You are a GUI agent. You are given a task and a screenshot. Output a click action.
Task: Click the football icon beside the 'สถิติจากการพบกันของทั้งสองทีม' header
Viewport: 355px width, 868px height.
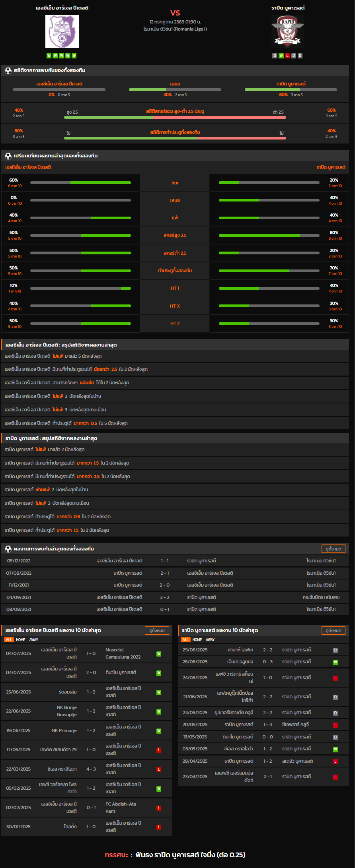pos(8,70)
